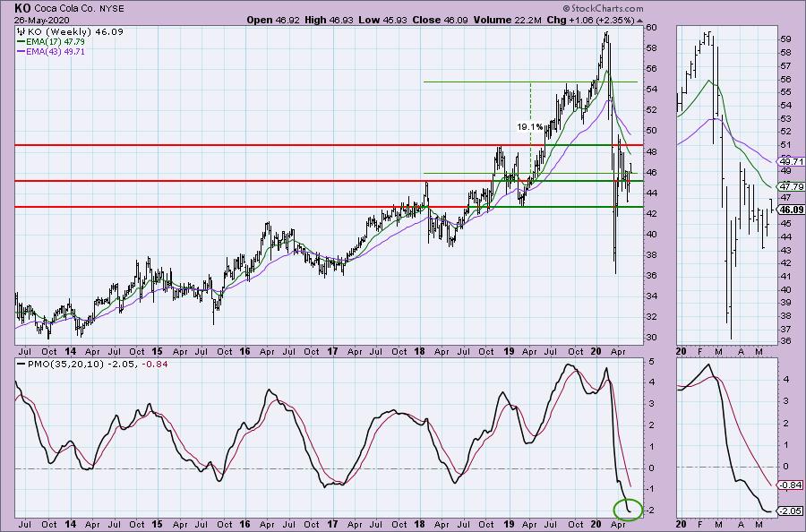
Task: Click the purple EMA(43) legend line
Action: point(21,52)
